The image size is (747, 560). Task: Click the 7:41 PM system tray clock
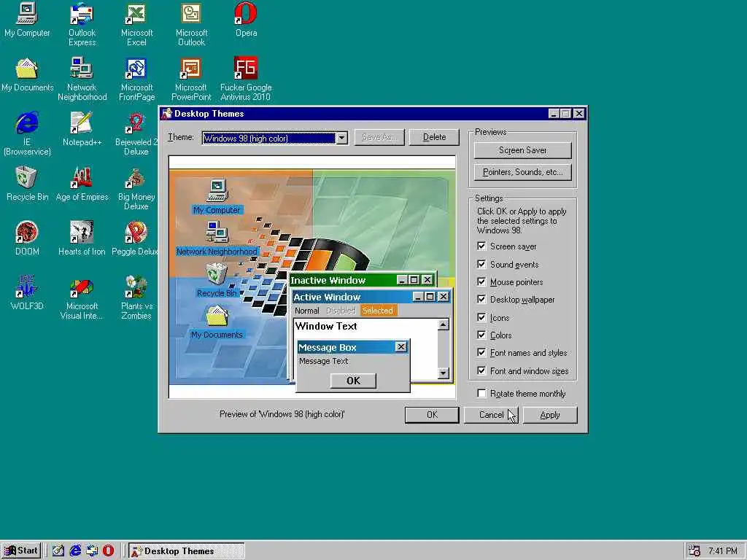tap(723, 551)
